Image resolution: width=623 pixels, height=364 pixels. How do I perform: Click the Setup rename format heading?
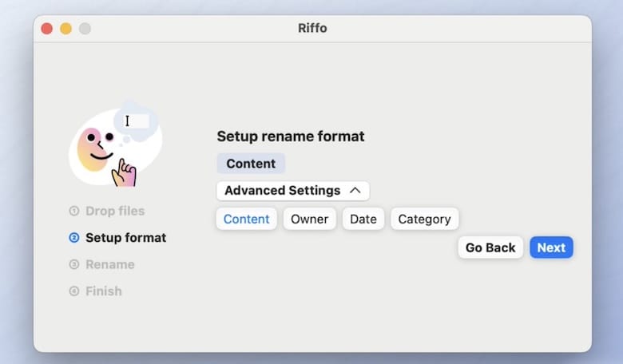[291, 136]
